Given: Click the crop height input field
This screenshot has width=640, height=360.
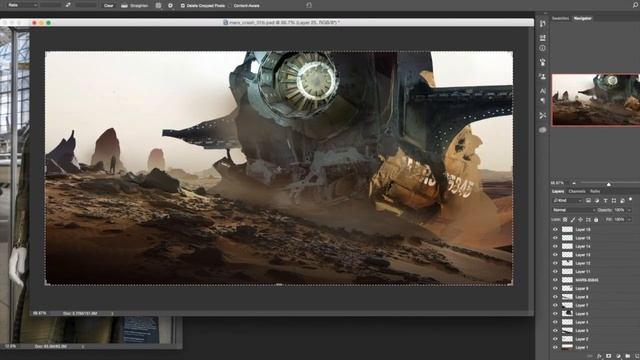Looking at the screenshot, I should (x=86, y=5).
